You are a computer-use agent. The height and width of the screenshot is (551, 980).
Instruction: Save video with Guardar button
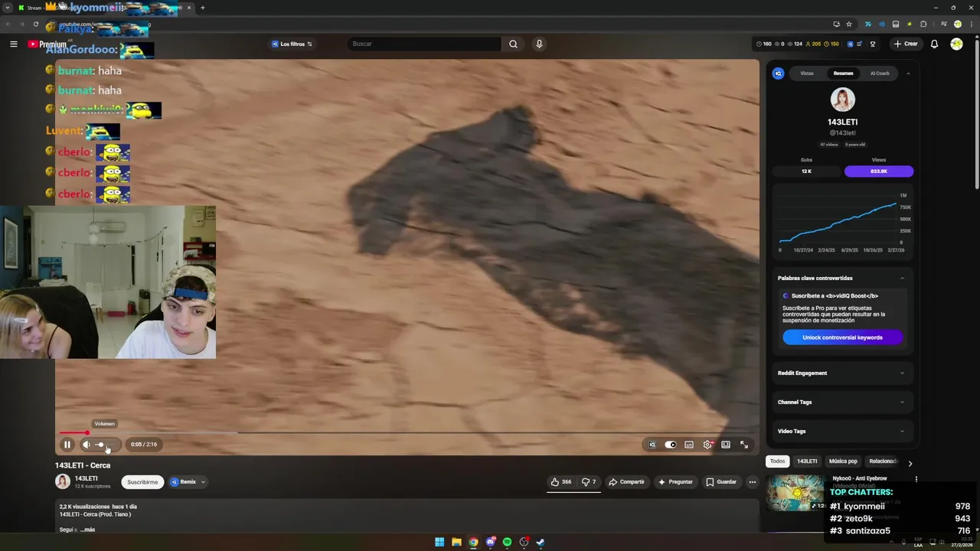click(721, 482)
